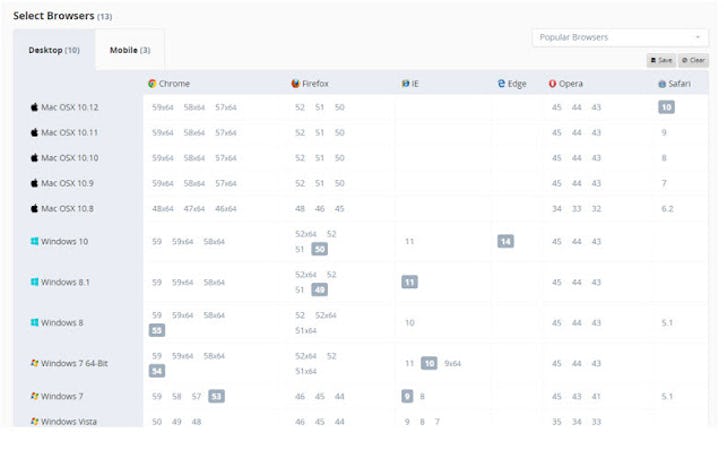Click the Clear button
The image size is (724, 450).
(694, 60)
